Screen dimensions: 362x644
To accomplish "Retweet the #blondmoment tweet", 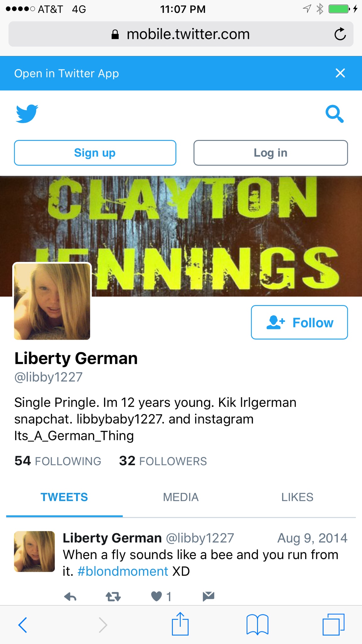I will pyautogui.click(x=113, y=597).
